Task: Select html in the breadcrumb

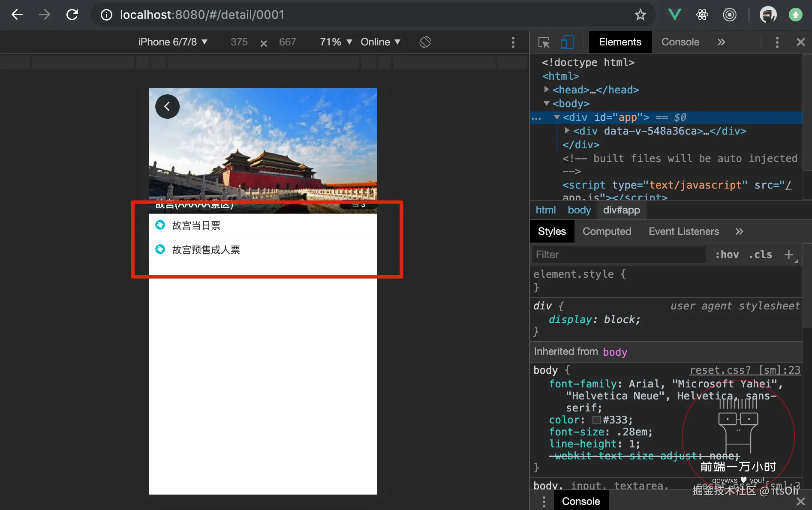Action: click(x=546, y=210)
